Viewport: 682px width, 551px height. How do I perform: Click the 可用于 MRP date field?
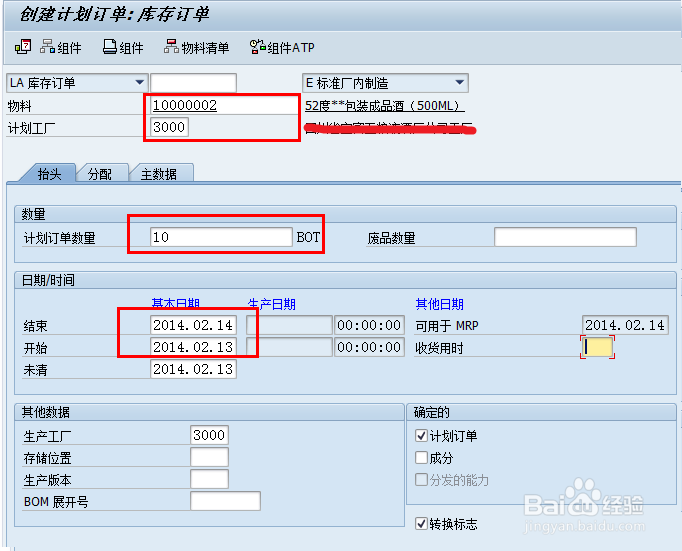[x=625, y=325]
